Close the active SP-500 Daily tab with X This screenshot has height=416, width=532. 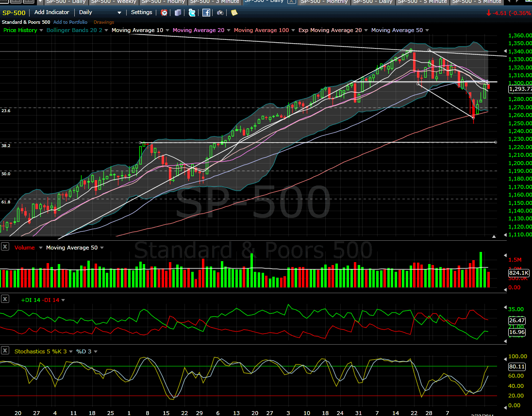point(292,1)
